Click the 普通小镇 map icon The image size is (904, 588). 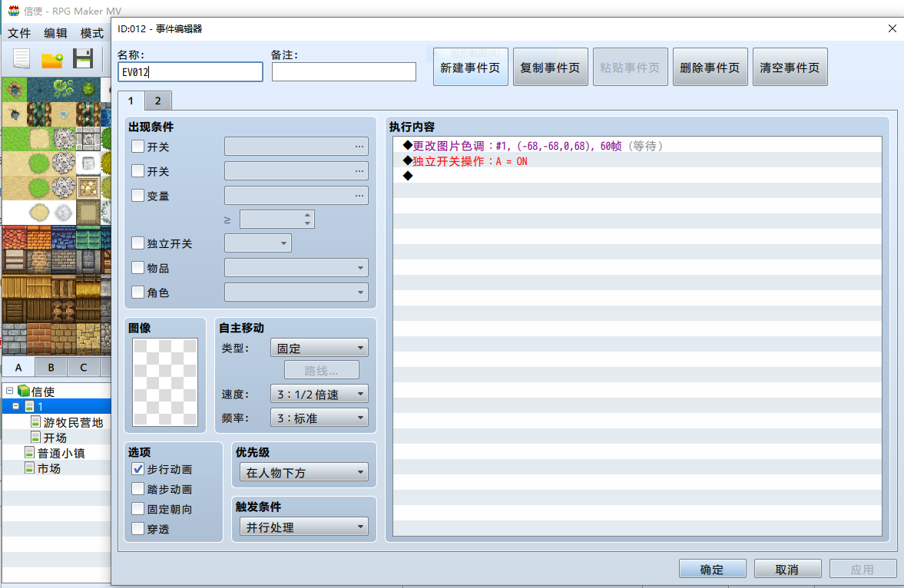(x=29, y=453)
